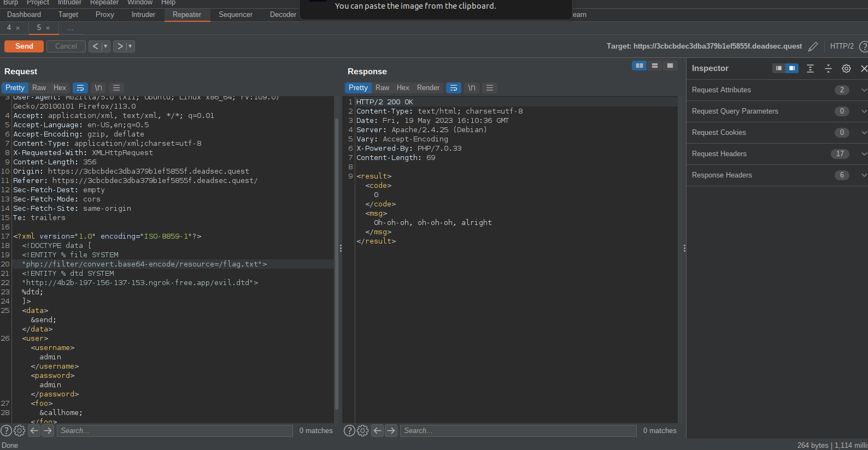Toggle word wrap icon in Request panel
The height and width of the screenshot is (450, 868).
tap(80, 88)
